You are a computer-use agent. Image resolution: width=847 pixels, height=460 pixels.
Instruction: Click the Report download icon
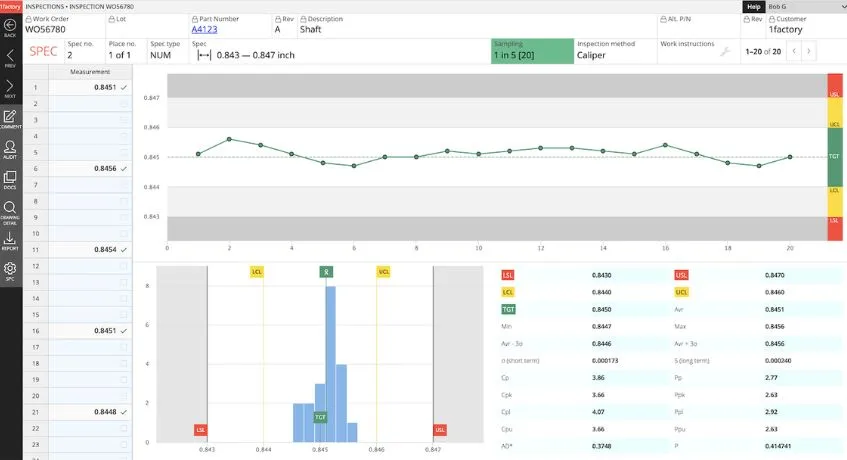click(x=10, y=238)
